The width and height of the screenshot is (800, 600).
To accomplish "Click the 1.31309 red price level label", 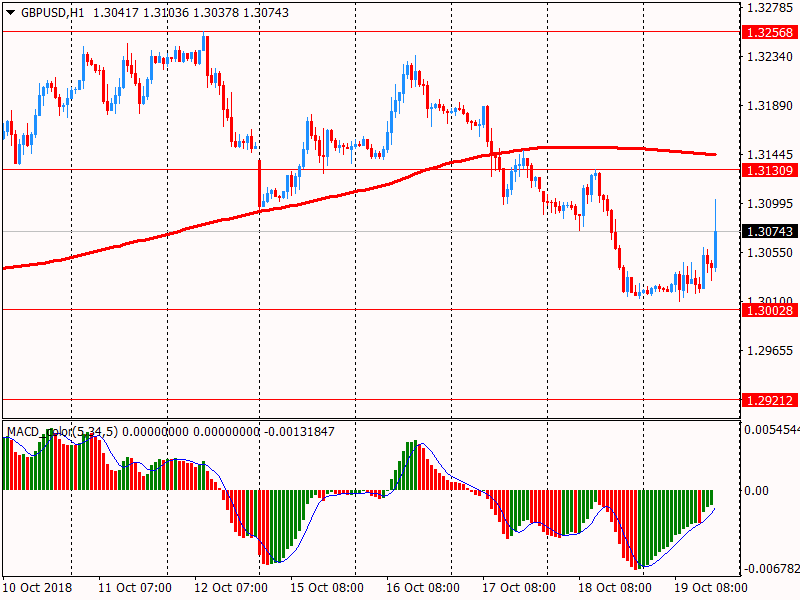I will [769, 170].
